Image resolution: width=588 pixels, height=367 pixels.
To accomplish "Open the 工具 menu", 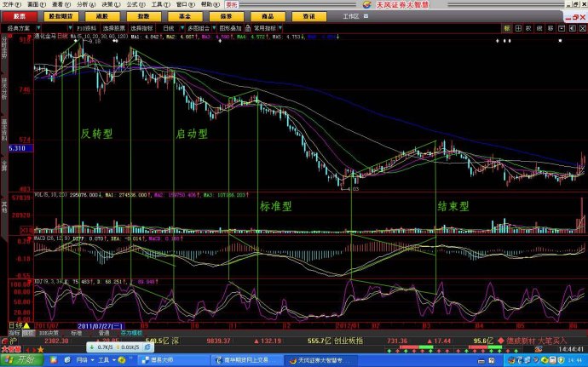I will point(160,4).
